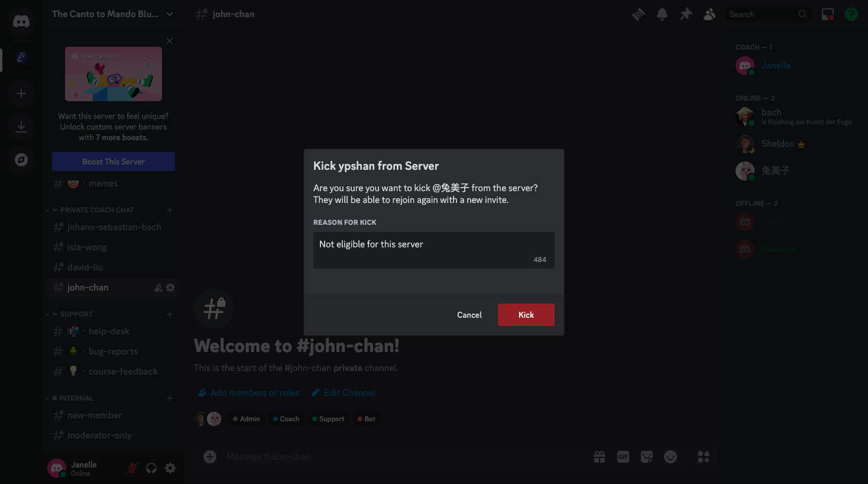This screenshot has width=868, height=484.
Task: Click Add members or roles link
Action: click(249, 393)
